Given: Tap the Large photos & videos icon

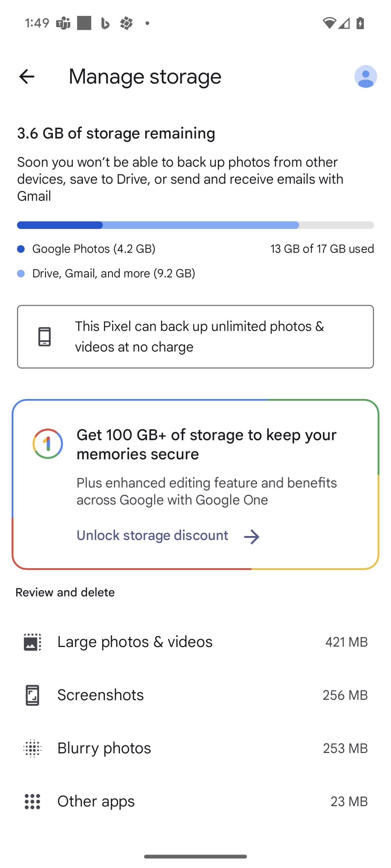Looking at the screenshot, I should [33, 642].
